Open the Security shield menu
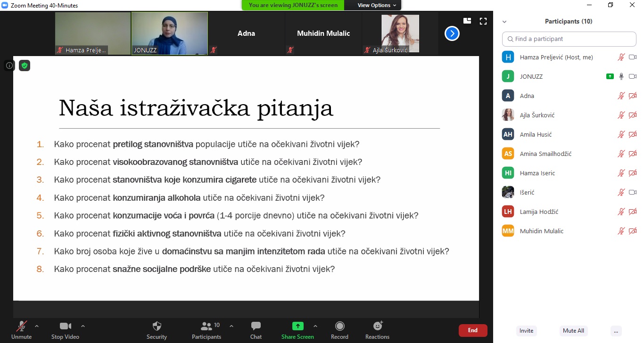This screenshot has width=644, height=343. click(x=157, y=326)
